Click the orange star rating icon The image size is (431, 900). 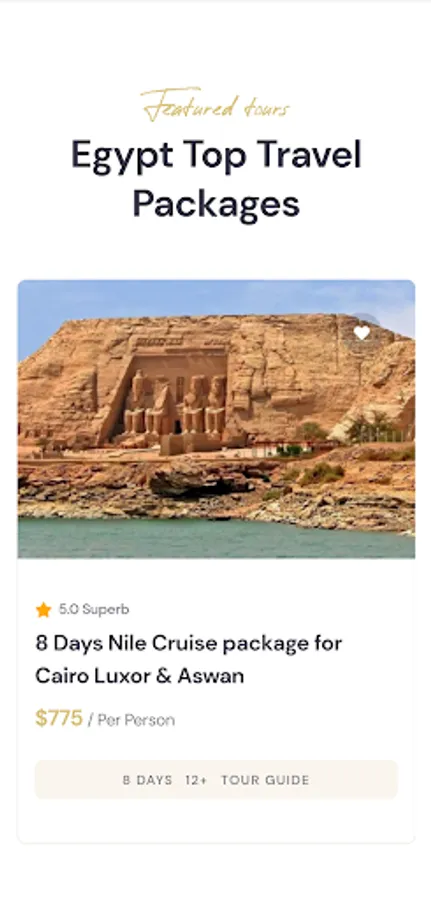tap(44, 610)
